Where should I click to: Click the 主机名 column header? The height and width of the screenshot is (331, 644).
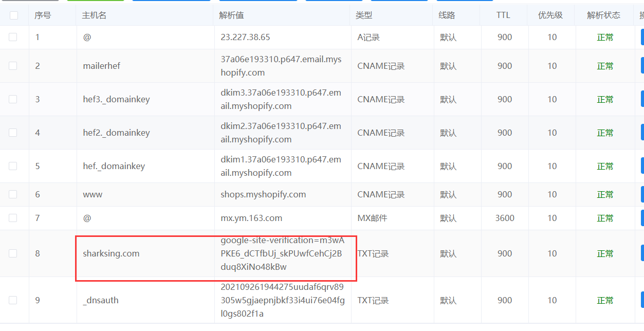click(x=94, y=15)
